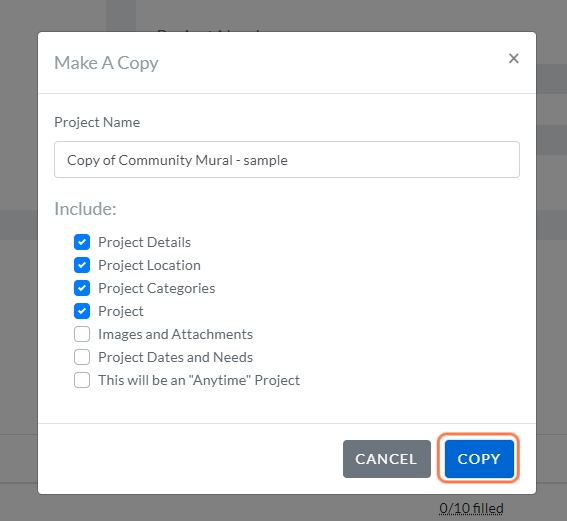Image resolution: width=567 pixels, height=521 pixels.
Task: Uncheck the Project Categories checkbox box
Action: pyautogui.click(x=82, y=288)
